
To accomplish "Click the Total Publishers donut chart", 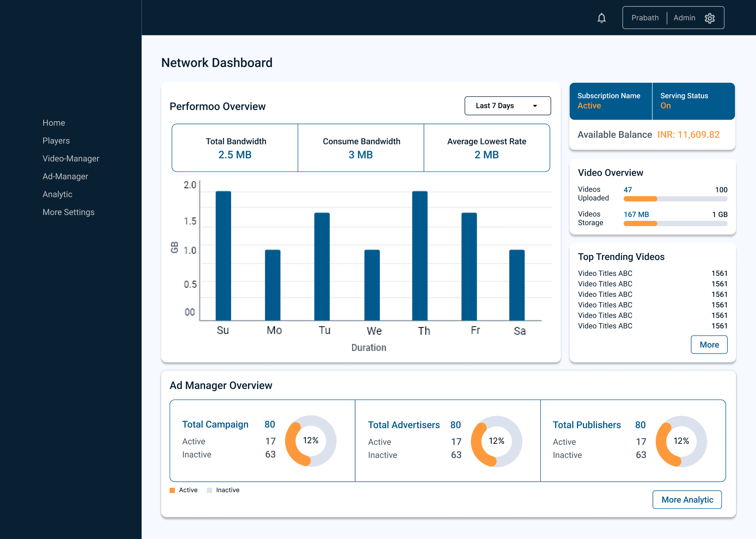I will (681, 441).
